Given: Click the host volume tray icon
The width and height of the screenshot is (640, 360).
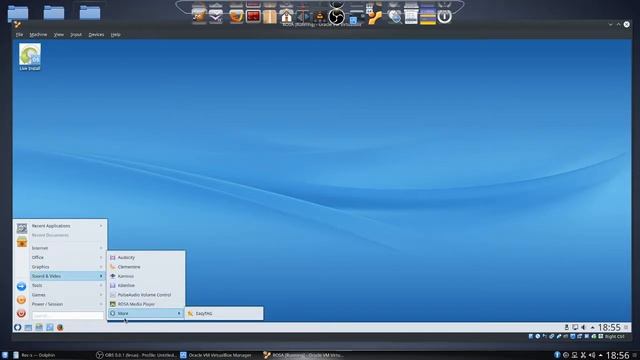Looking at the screenshot, I should pyautogui.click(x=592, y=355).
